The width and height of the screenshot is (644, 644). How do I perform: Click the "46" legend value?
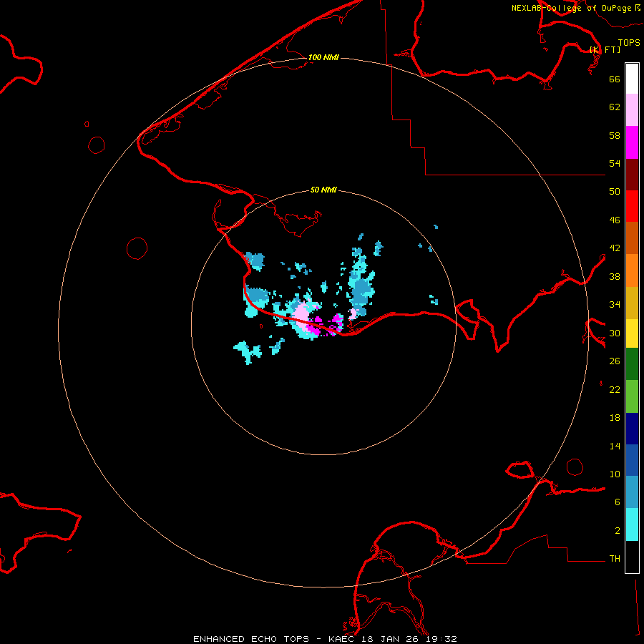coord(615,220)
